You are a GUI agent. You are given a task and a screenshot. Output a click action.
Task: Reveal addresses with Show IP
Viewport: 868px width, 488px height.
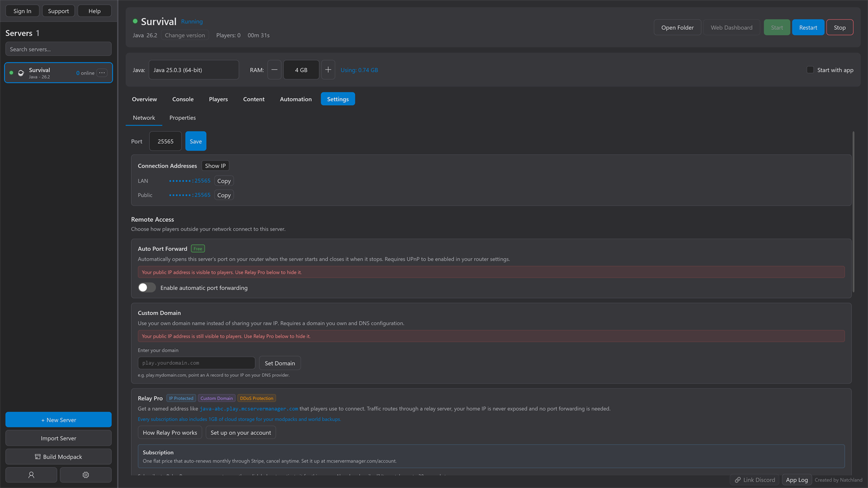tap(215, 166)
